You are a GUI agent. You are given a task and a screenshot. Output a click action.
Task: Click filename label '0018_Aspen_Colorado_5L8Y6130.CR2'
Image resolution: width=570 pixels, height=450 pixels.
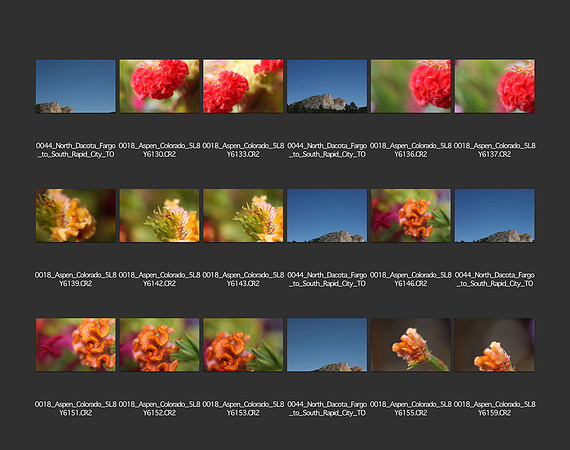159,150
